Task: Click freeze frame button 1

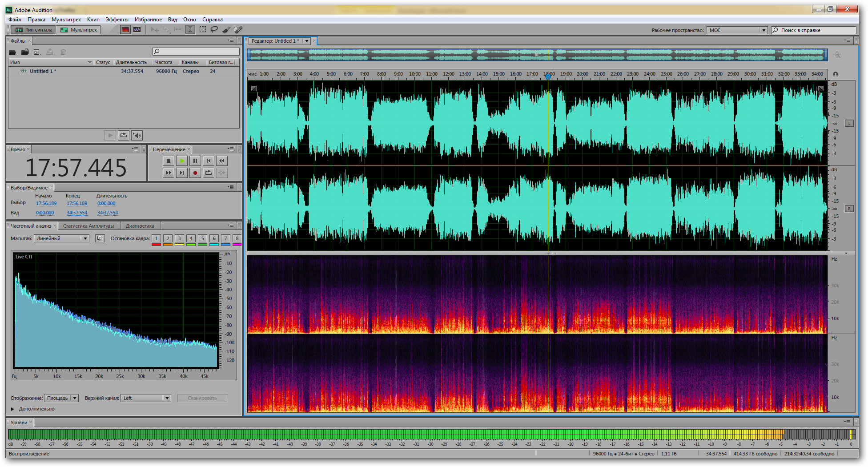Action: [x=157, y=239]
